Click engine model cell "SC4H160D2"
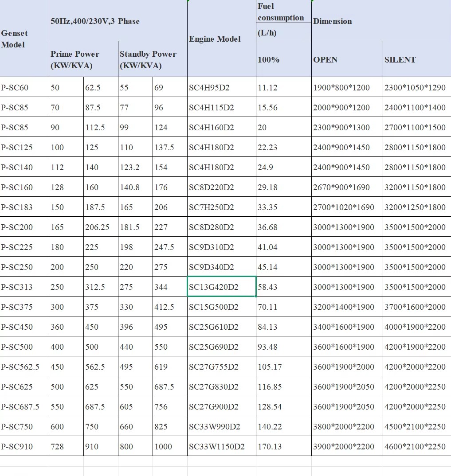Image resolution: width=451 pixels, height=476 pixels. 222,127
